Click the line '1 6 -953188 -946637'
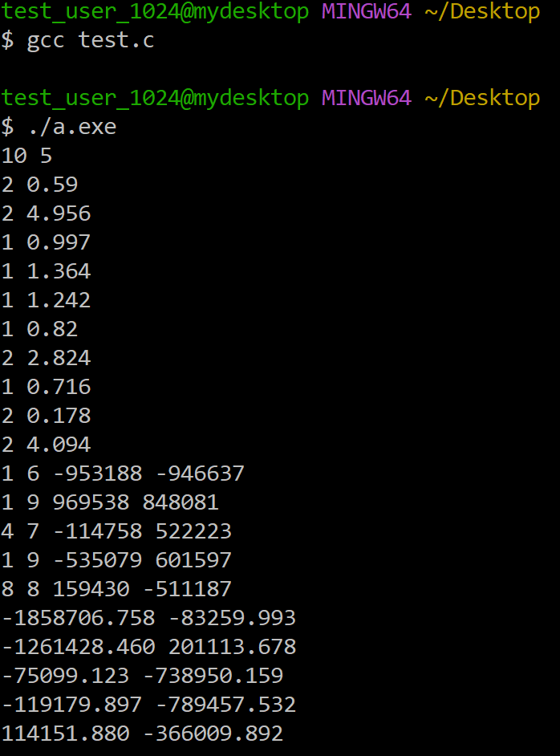This screenshot has width=560, height=756. [x=123, y=474]
